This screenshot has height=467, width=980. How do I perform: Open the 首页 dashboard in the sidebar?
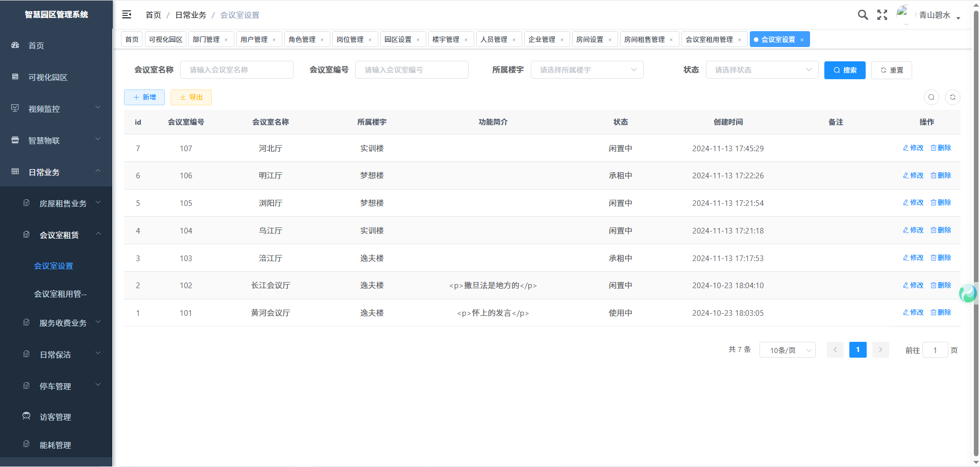point(36,45)
